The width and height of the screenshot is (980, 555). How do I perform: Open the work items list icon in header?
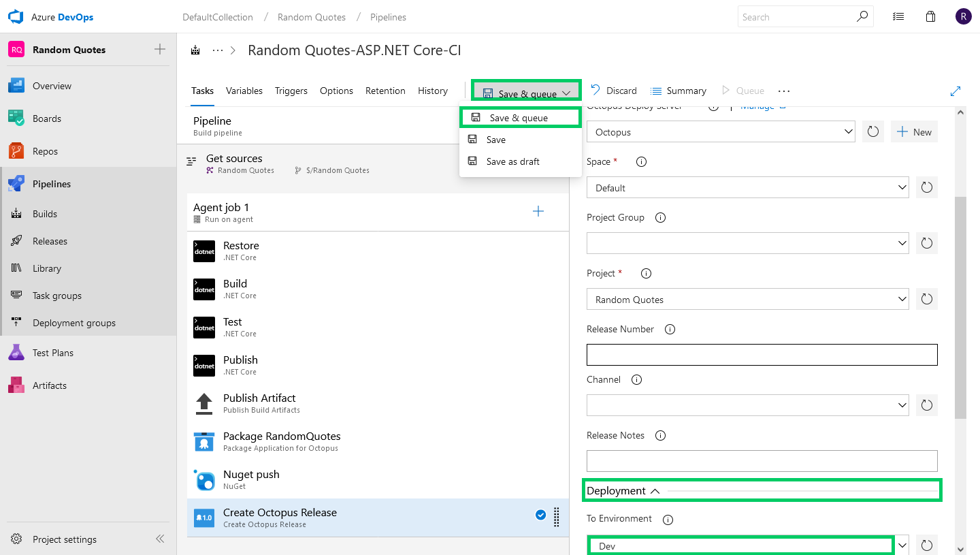(898, 17)
